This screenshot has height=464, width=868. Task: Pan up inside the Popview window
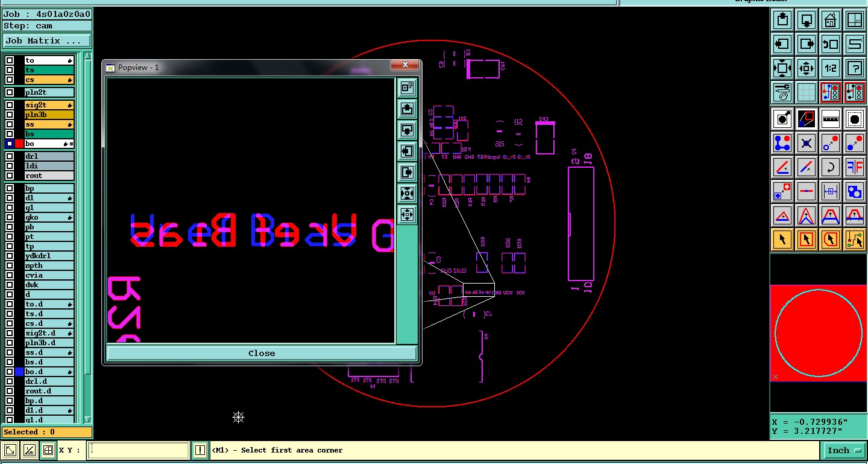tap(407, 109)
